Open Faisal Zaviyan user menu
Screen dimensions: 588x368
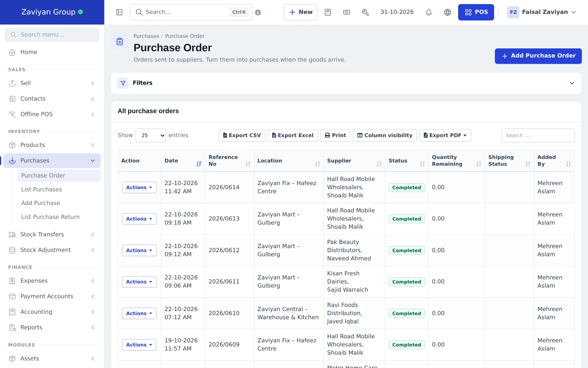point(542,12)
